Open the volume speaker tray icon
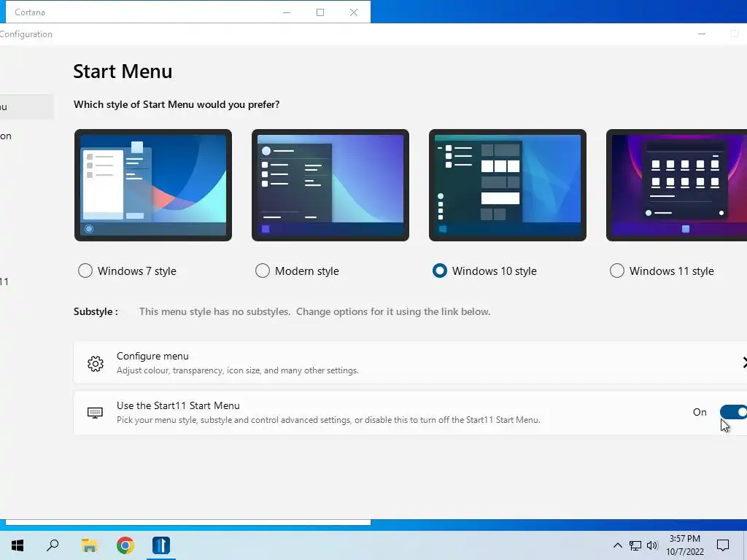Screen dimensions: 747x560 [x=651, y=545]
